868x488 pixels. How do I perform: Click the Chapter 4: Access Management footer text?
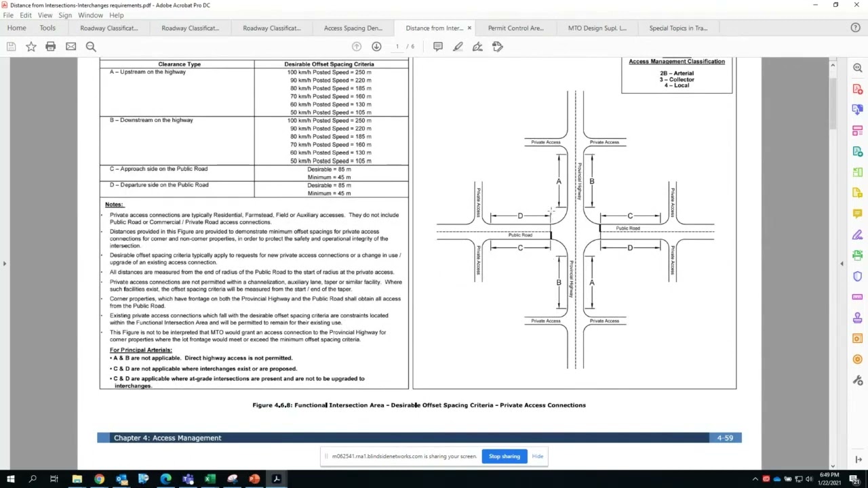pos(167,438)
